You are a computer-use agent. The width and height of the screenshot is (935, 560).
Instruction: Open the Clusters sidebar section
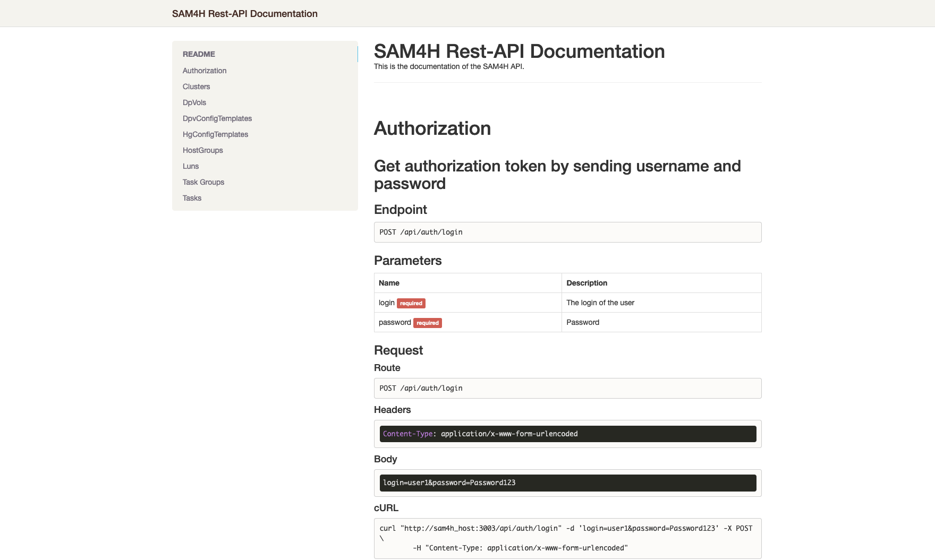click(196, 87)
